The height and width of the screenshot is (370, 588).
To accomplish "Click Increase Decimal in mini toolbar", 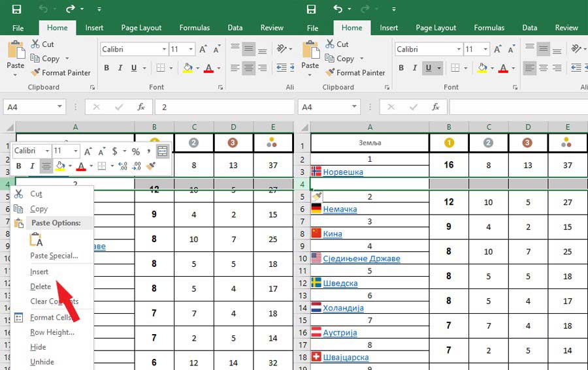I will [123, 166].
